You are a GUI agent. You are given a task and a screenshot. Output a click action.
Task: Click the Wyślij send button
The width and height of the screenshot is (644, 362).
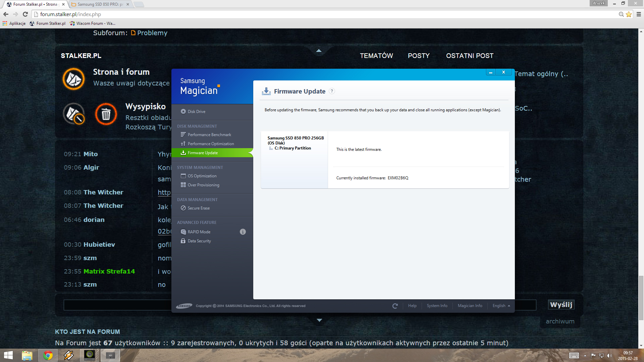[561, 305]
